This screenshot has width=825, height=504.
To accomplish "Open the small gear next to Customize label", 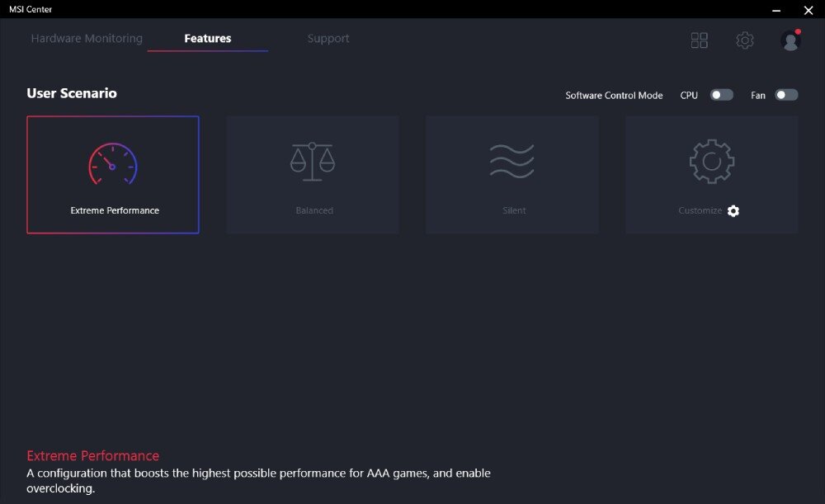I will (733, 210).
